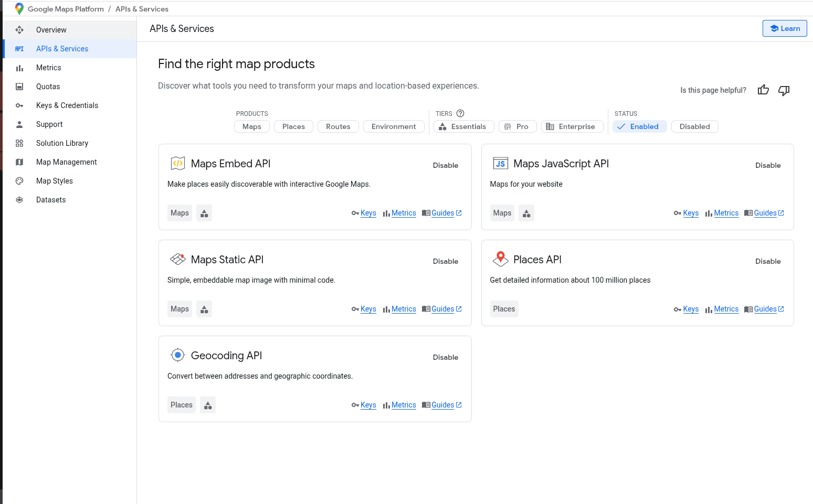
Task: Open Datasets via the layers sidebar icon
Action: click(x=19, y=200)
